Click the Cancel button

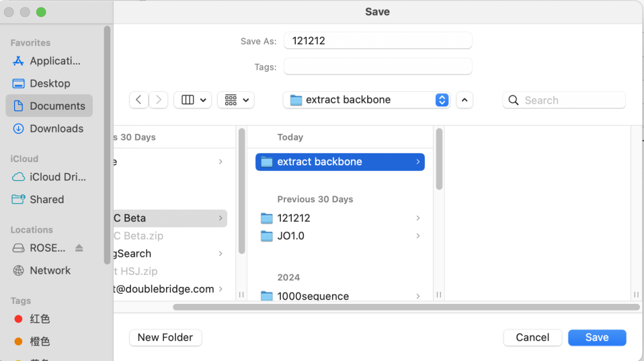tap(532, 337)
